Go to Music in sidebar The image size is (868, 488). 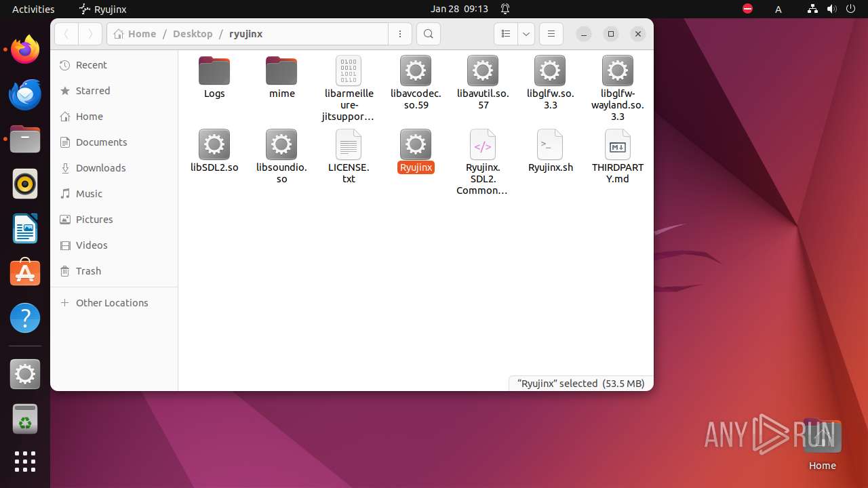(x=114, y=194)
